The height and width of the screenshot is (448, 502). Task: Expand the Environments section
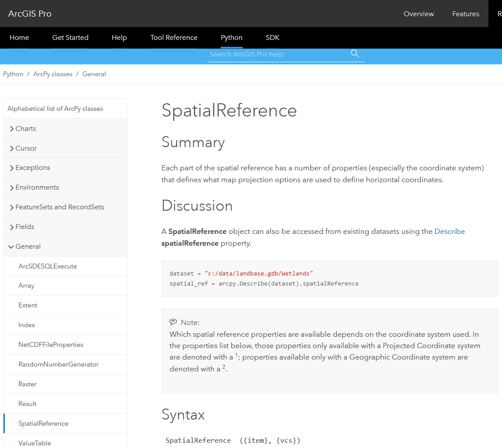click(65, 187)
